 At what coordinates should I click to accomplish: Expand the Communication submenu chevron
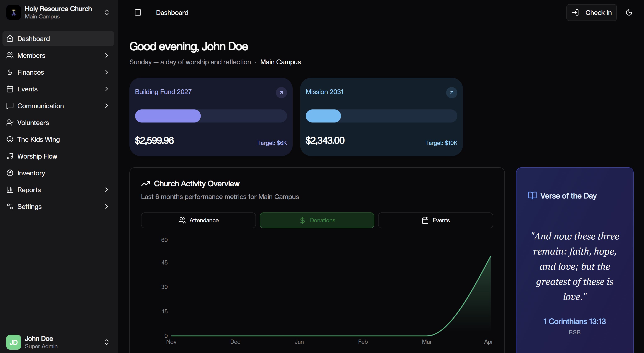pyautogui.click(x=106, y=106)
